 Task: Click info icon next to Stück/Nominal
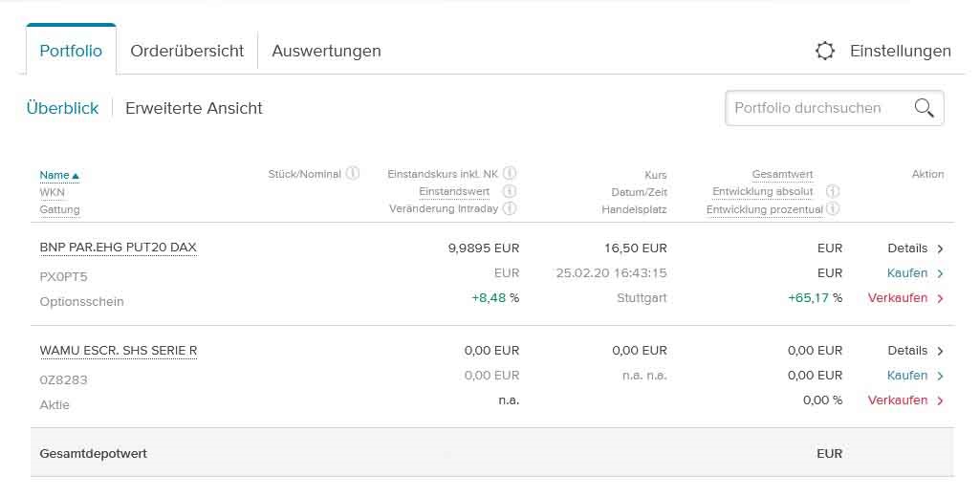353,173
